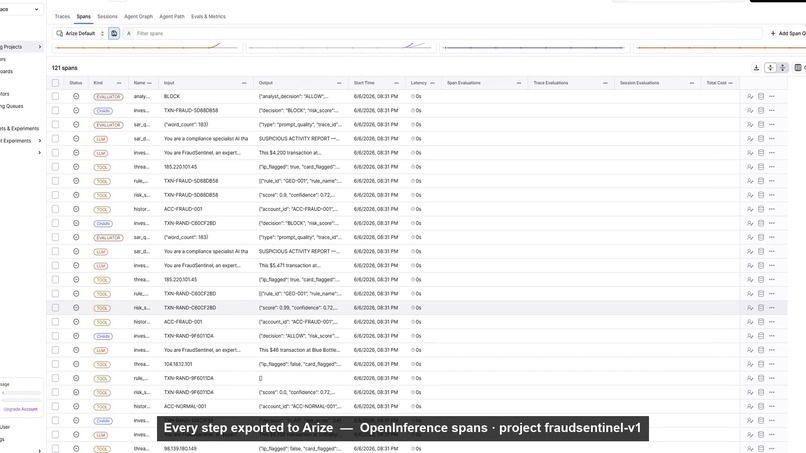
Task: Switch to the Traces tab
Action: [x=62, y=16]
